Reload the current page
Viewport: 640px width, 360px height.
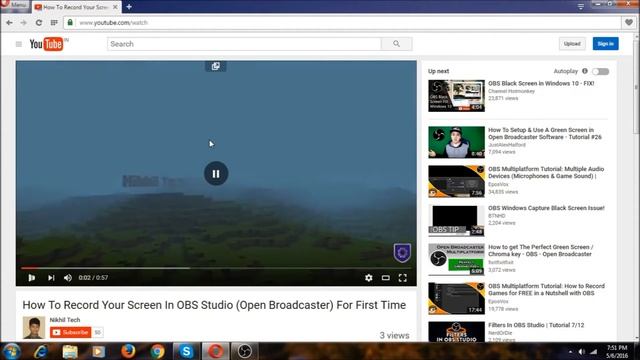39,23
